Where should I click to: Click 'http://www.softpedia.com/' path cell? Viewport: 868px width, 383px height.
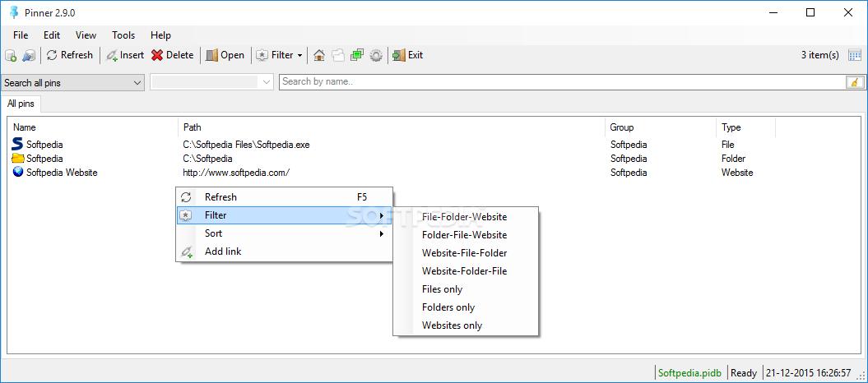[236, 173]
